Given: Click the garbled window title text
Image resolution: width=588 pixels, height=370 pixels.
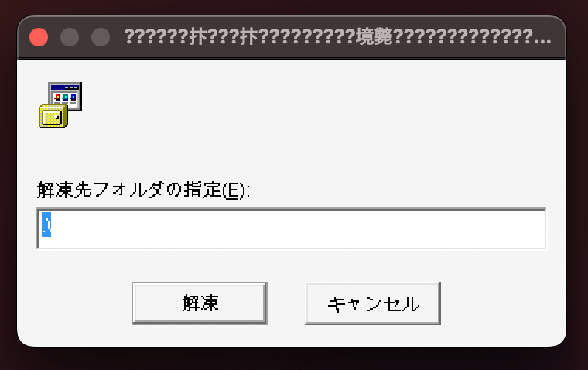Looking at the screenshot, I should coord(337,37).
